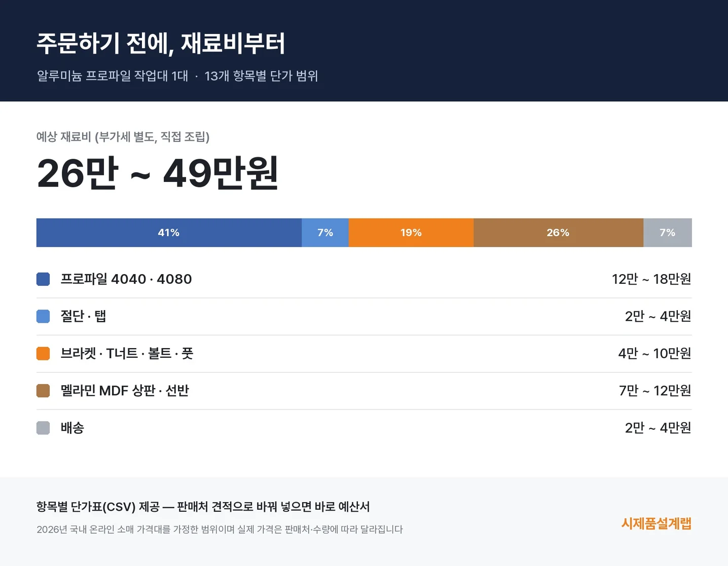Click the label 프로파일 4040 · 4080

(x=126, y=279)
